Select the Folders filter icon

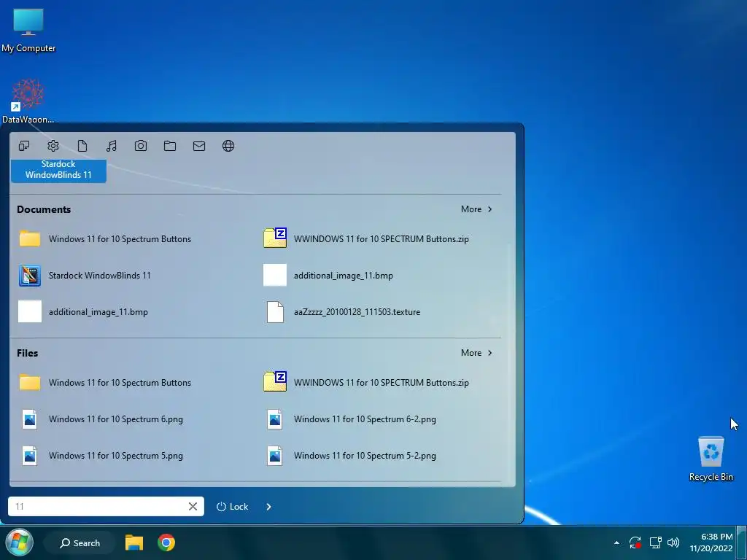coord(170,146)
